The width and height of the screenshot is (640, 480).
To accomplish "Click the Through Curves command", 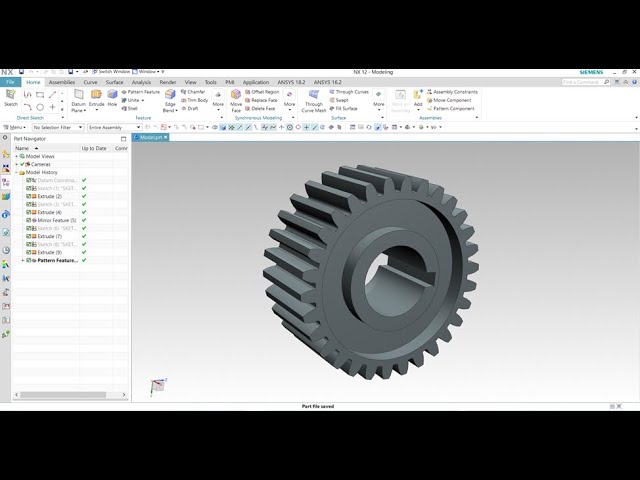I will (x=349, y=92).
